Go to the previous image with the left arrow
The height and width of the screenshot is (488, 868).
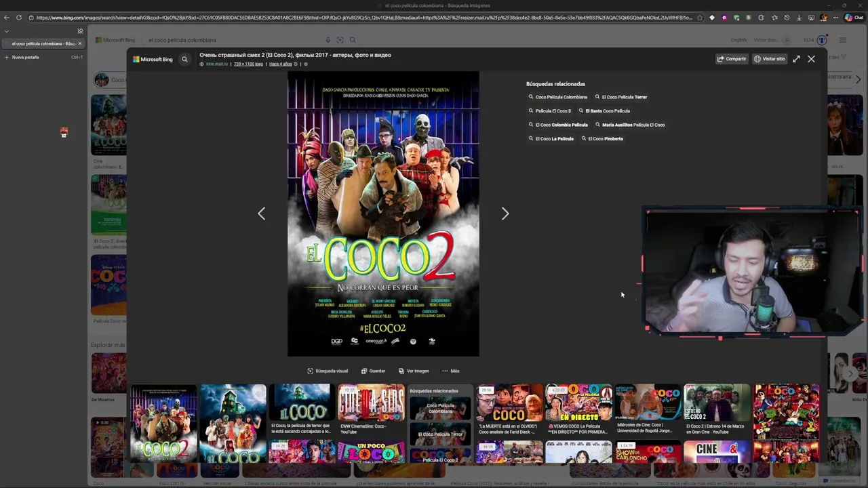[x=262, y=213]
